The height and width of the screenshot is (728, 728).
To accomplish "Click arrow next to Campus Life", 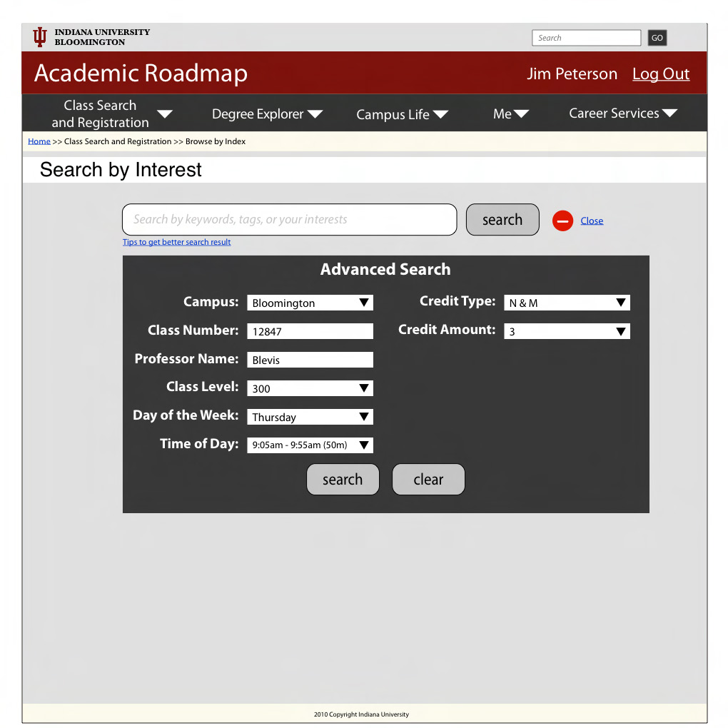I will tap(440, 114).
